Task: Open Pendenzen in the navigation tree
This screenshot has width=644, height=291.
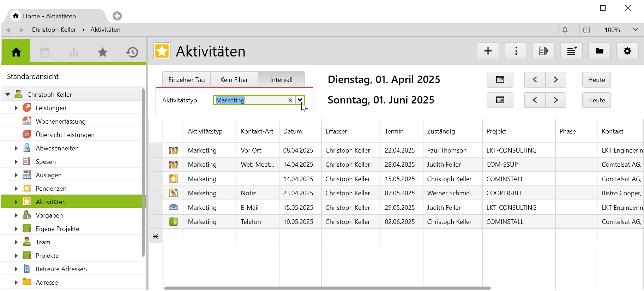Action: tap(51, 189)
